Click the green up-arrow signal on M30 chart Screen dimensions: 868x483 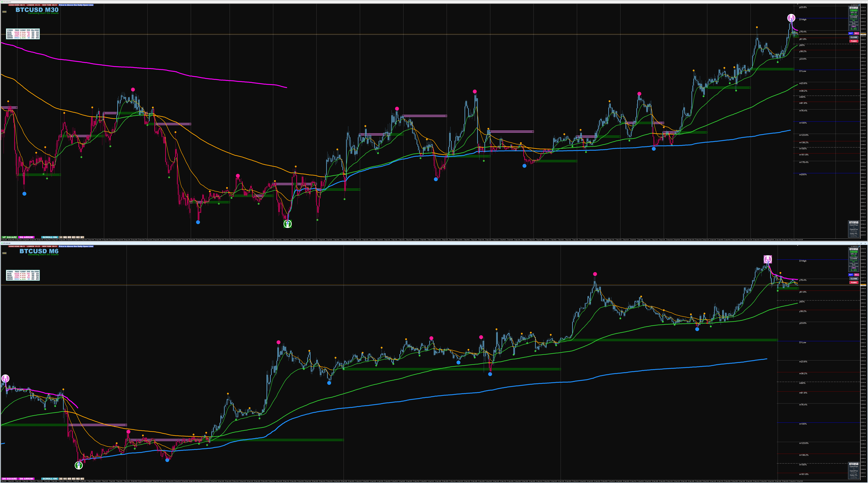(x=287, y=224)
